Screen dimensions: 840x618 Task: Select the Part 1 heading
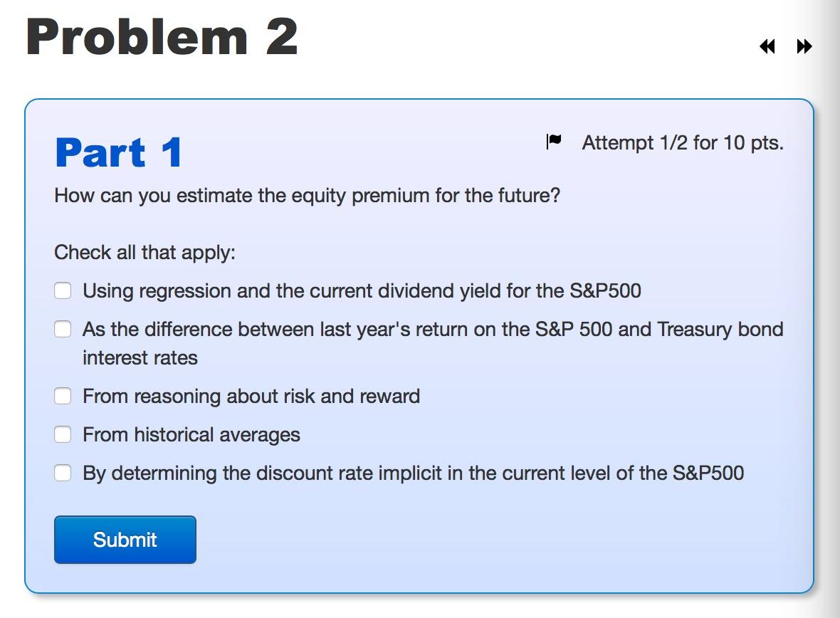pos(118,151)
